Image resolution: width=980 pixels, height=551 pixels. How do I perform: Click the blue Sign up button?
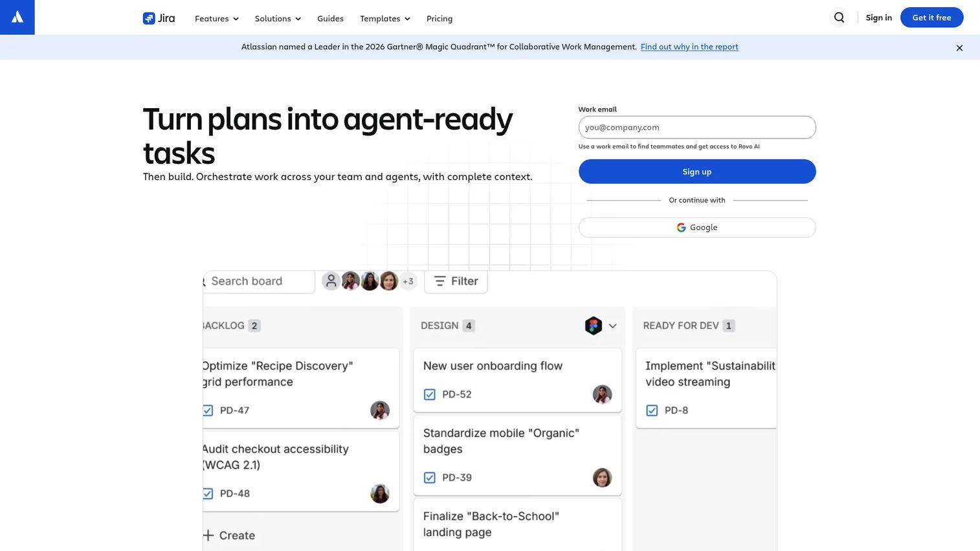tap(696, 172)
